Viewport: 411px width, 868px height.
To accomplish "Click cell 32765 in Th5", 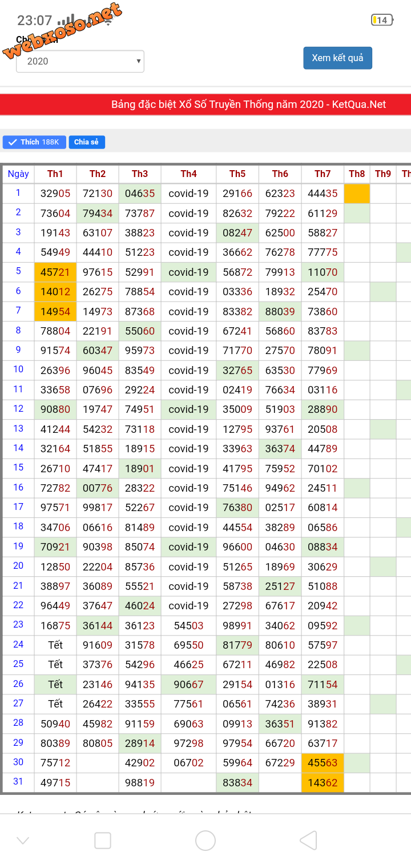I will click(x=237, y=370).
